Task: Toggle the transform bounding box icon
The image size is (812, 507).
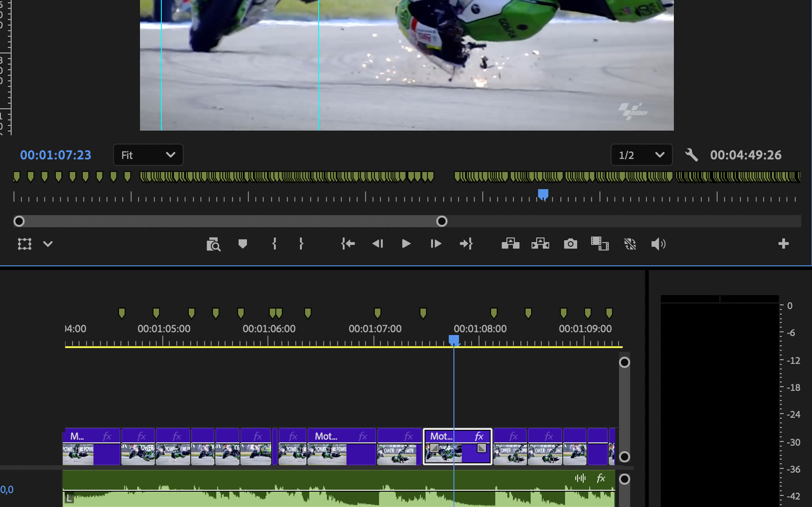Action: coord(25,244)
